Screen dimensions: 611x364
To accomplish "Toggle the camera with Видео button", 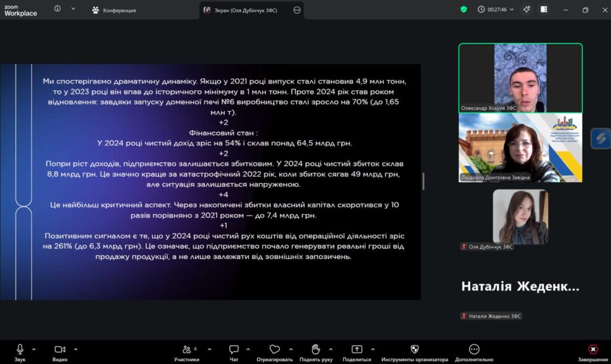I will tap(60, 350).
